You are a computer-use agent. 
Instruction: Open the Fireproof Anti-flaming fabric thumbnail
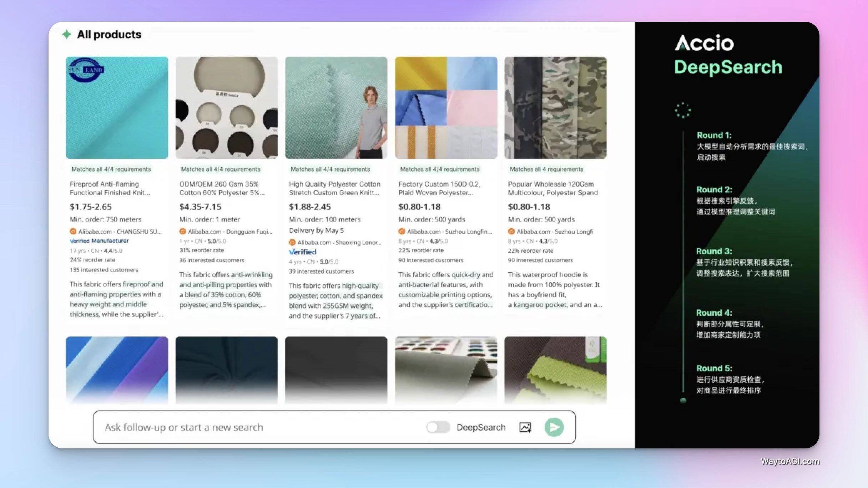[x=117, y=107]
